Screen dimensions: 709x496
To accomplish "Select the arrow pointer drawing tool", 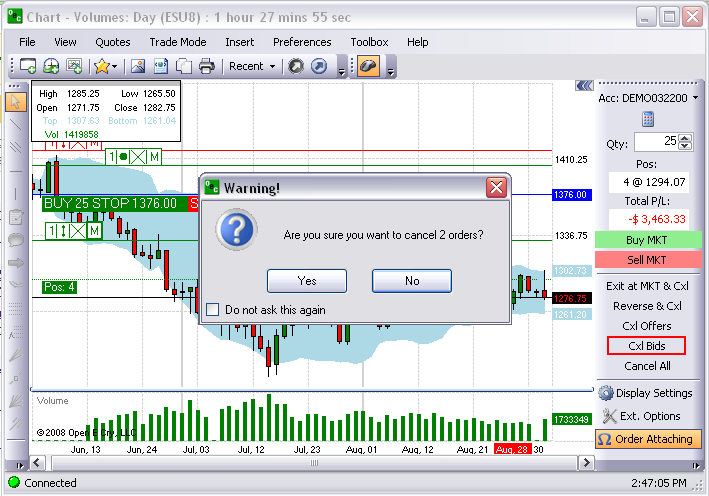I will [15, 101].
